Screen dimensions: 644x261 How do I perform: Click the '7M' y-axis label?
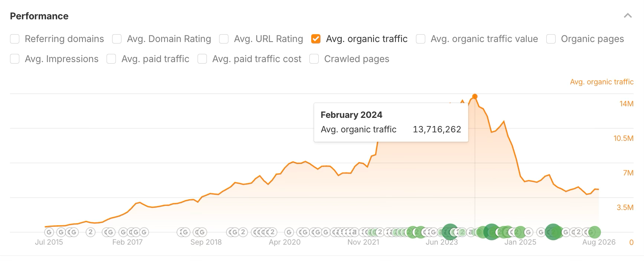pyautogui.click(x=628, y=173)
